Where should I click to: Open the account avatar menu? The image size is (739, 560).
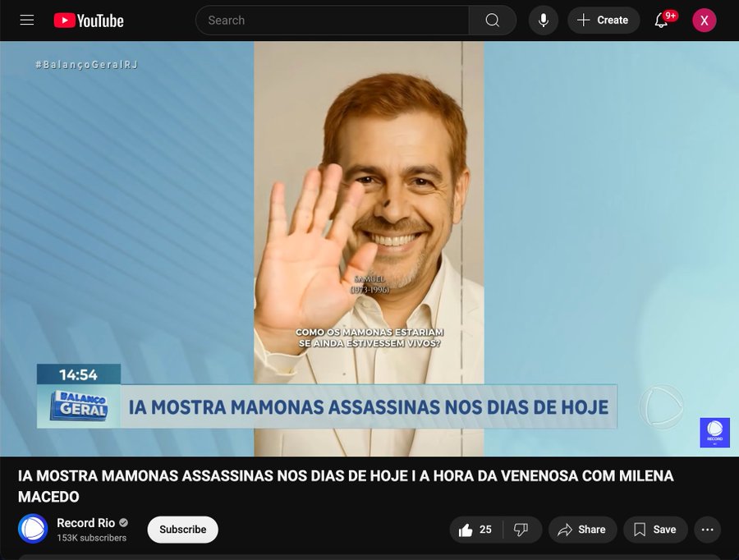point(705,21)
